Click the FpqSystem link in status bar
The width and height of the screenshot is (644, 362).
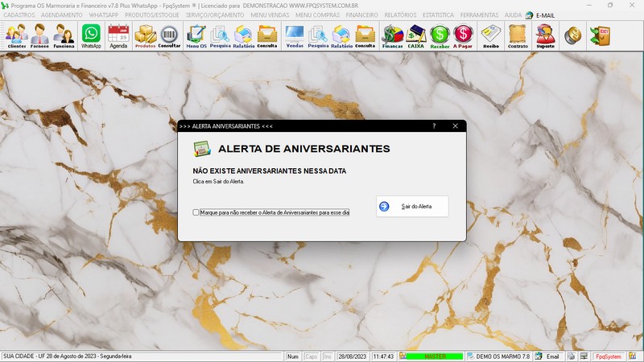609,356
